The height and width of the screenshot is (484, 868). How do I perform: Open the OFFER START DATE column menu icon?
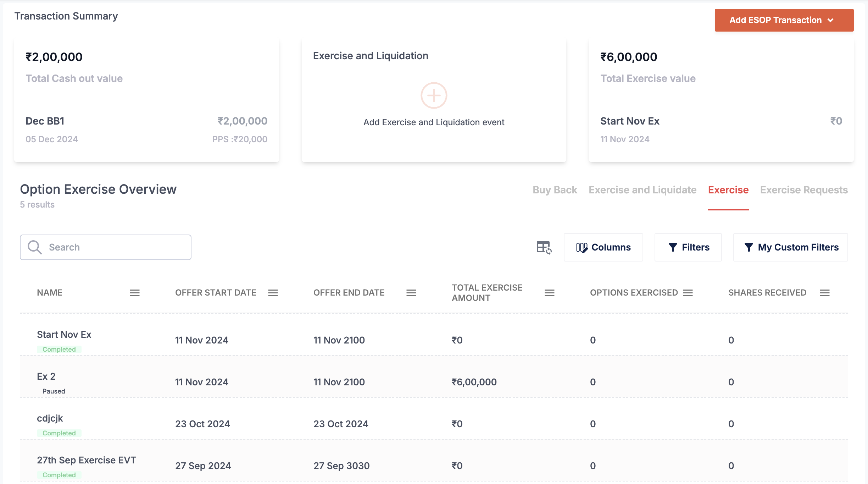(x=273, y=293)
